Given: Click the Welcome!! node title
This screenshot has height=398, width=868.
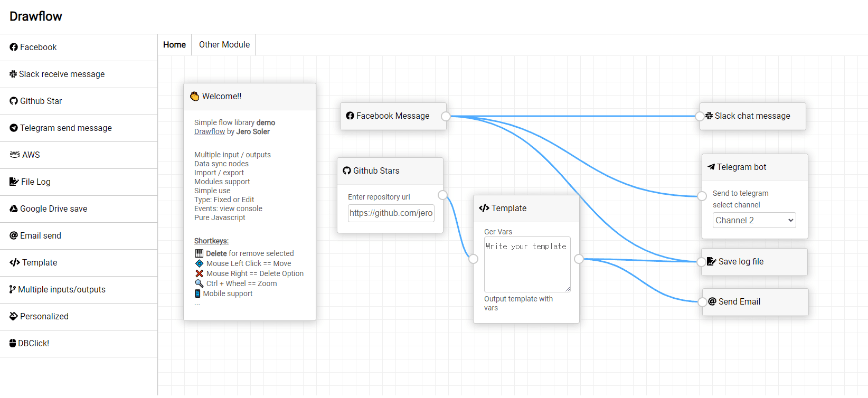Looking at the screenshot, I should pos(222,96).
